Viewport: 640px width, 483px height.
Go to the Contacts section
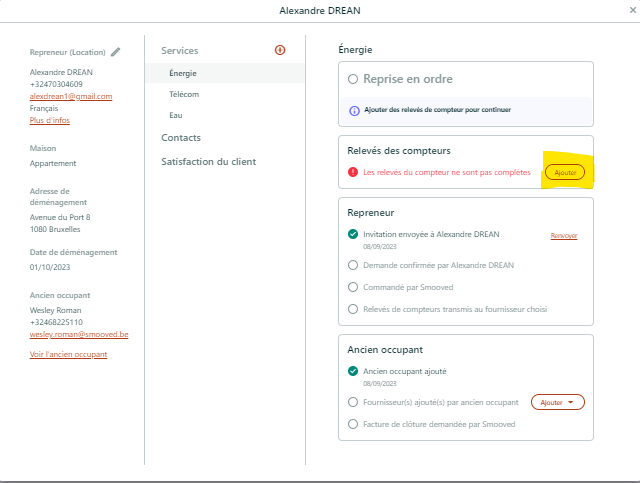pyautogui.click(x=181, y=138)
